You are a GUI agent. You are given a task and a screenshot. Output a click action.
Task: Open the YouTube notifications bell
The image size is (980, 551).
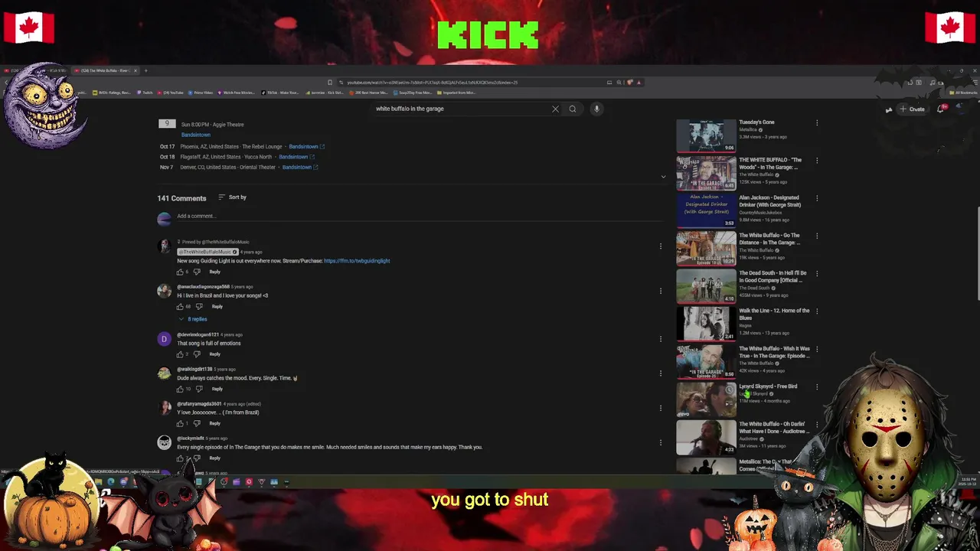941,109
